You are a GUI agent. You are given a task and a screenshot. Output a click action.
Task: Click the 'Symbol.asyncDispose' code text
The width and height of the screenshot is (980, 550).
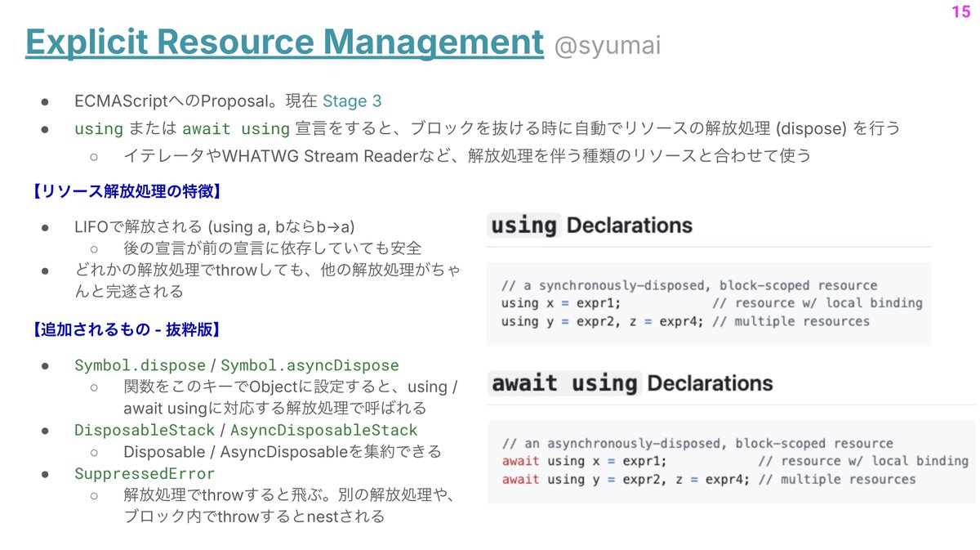pyautogui.click(x=310, y=365)
